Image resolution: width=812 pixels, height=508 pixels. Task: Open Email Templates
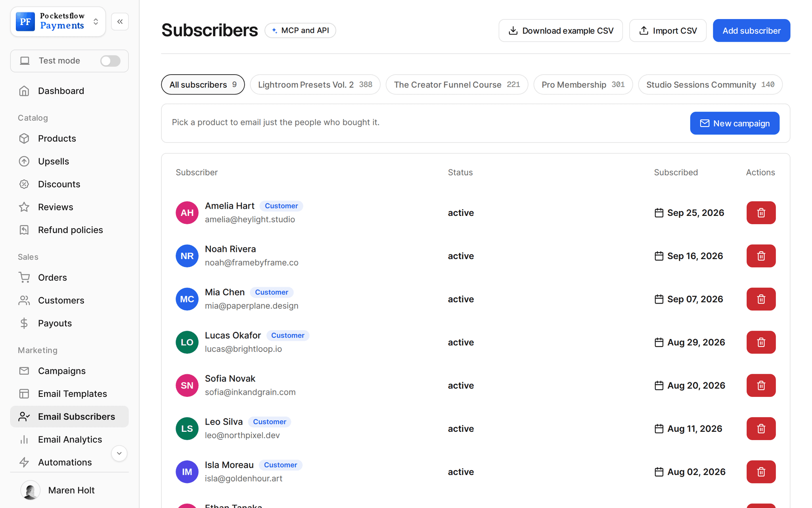tap(69, 394)
